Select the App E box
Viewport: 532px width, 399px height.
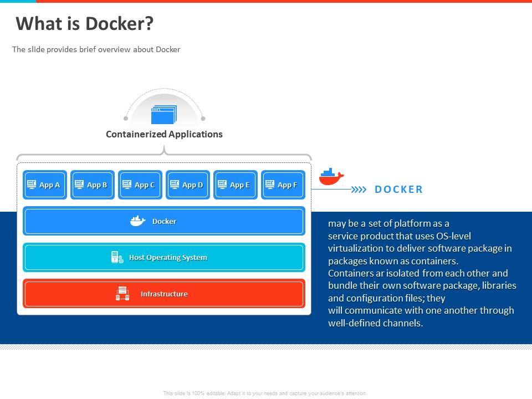point(236,185)
